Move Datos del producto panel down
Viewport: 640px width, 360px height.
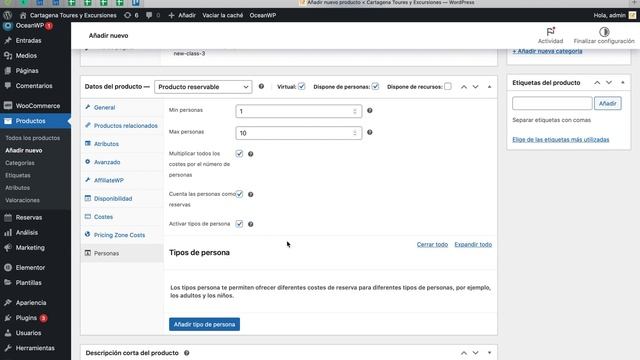(476, 87)
